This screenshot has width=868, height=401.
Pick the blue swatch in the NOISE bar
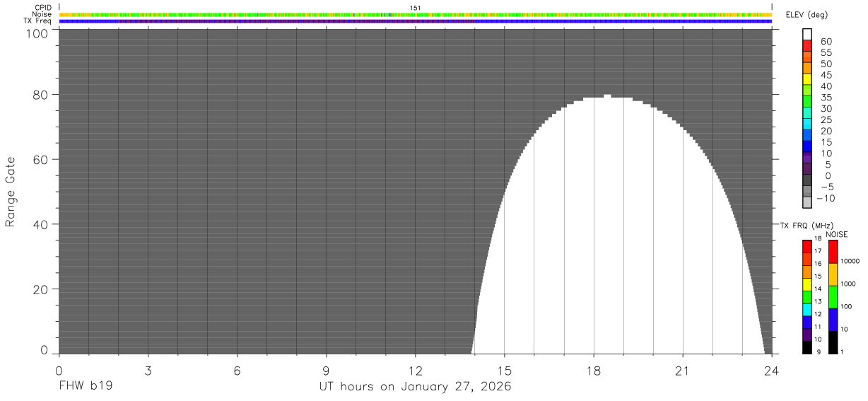[833, 320]
